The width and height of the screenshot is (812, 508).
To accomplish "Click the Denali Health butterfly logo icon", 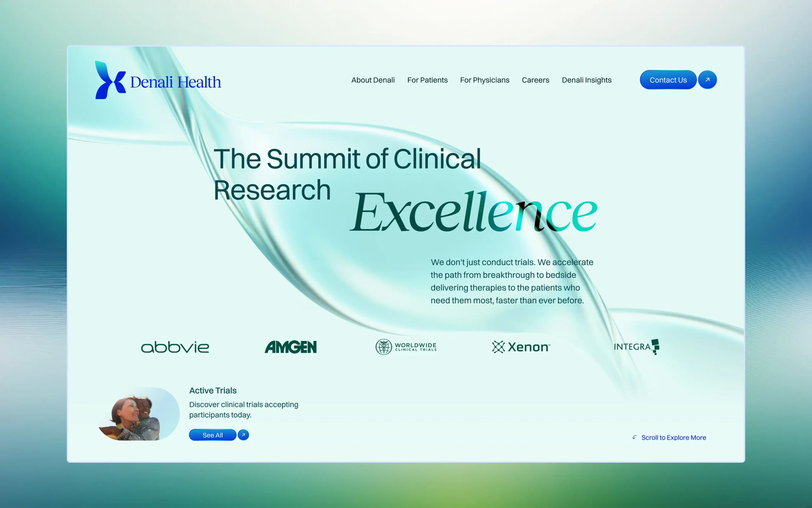I will 110,80.
